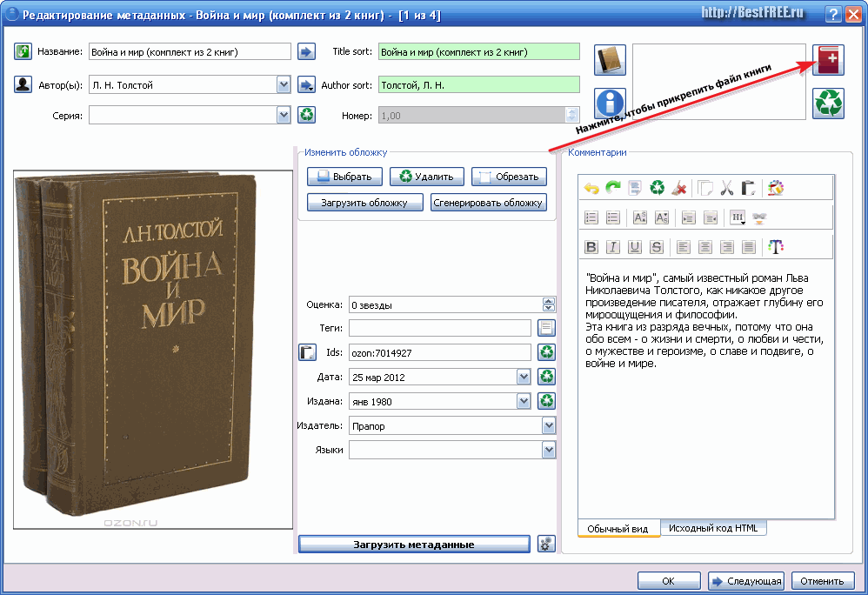
Task: Increase the paragraph indent
Action: pos(688,217)
